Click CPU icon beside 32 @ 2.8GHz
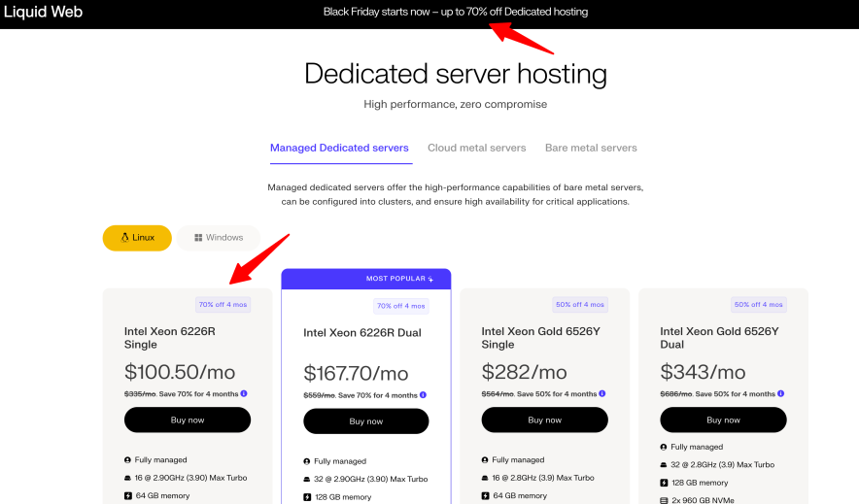The image size is (859, 504). (x=664, y=464)
